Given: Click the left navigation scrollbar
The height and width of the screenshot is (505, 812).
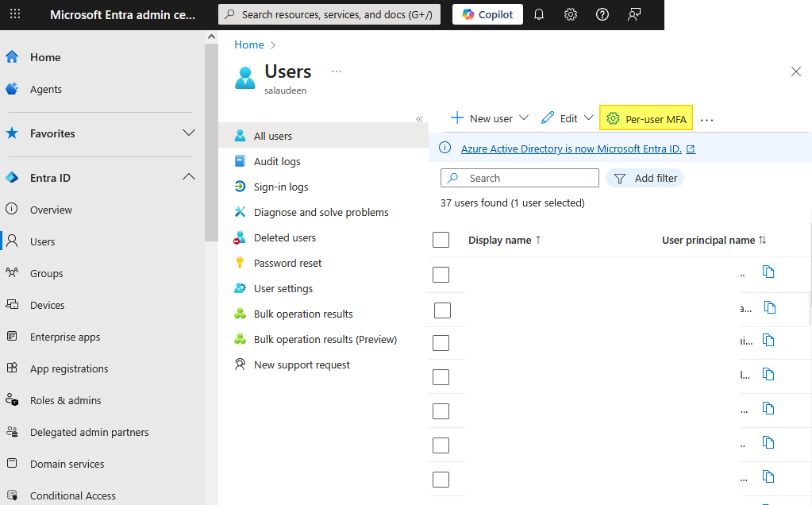Looking at the screenshot, I should click(211, 142).
